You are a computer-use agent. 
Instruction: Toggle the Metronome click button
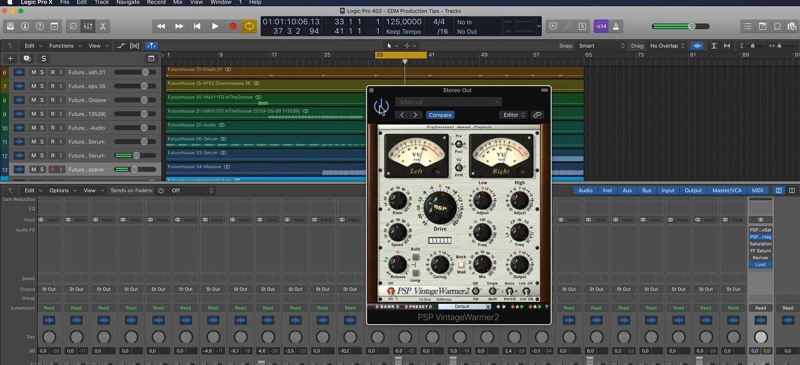pyautogui.click(x=616, y=26)
